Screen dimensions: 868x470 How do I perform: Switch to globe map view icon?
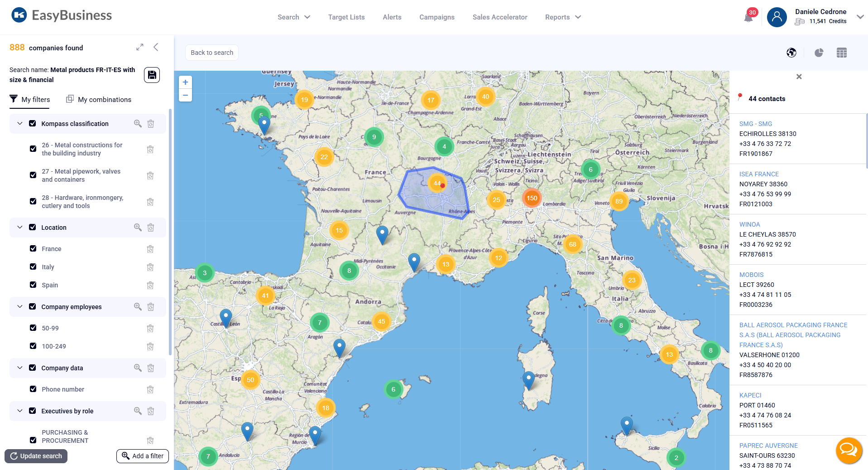[791, 53]
